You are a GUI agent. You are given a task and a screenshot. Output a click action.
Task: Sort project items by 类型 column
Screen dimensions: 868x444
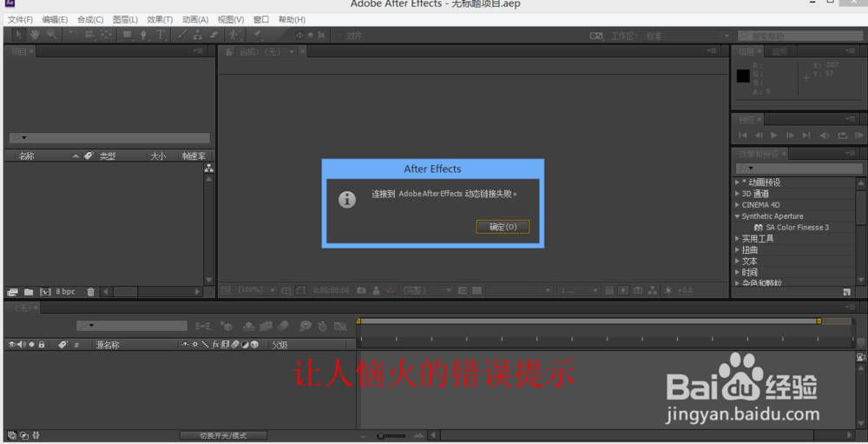coord(108,156)
